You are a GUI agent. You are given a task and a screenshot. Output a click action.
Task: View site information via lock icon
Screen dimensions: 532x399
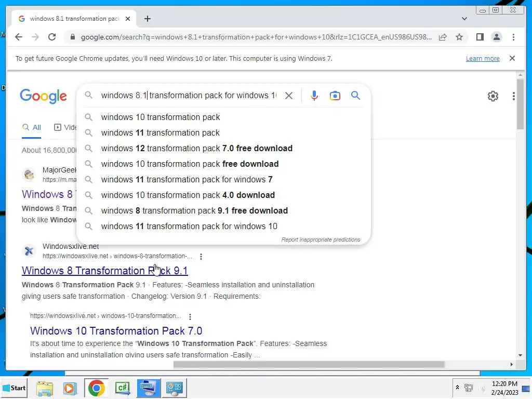tap(72, 37)
